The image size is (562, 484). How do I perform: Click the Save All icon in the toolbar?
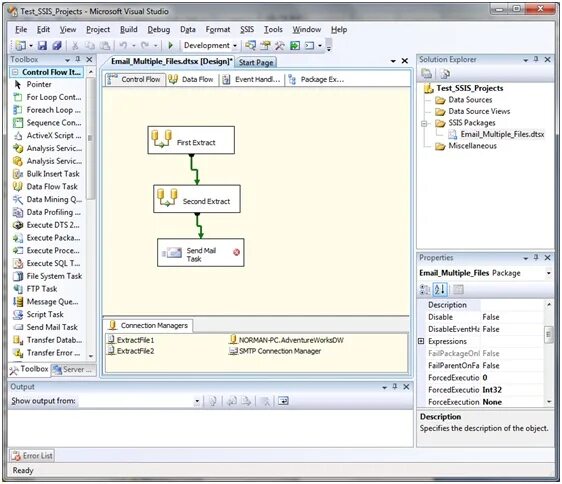point(57,46)
